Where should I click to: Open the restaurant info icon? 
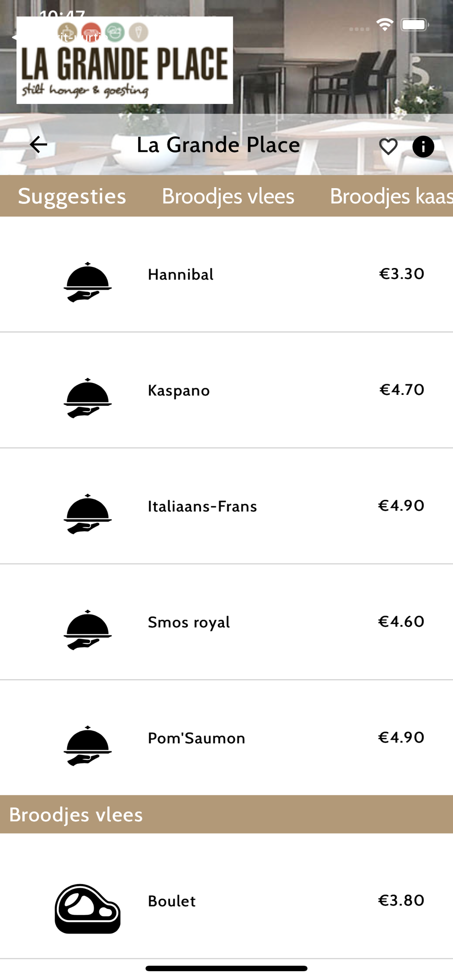pyautogui.click(x=423, y=147)
